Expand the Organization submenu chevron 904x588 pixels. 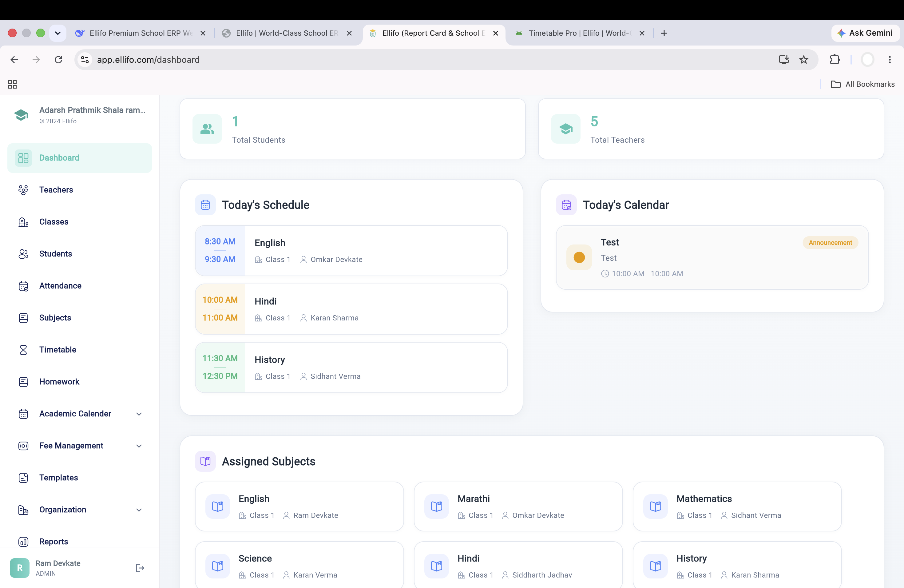pyautogui.click(x=139, y=510)
